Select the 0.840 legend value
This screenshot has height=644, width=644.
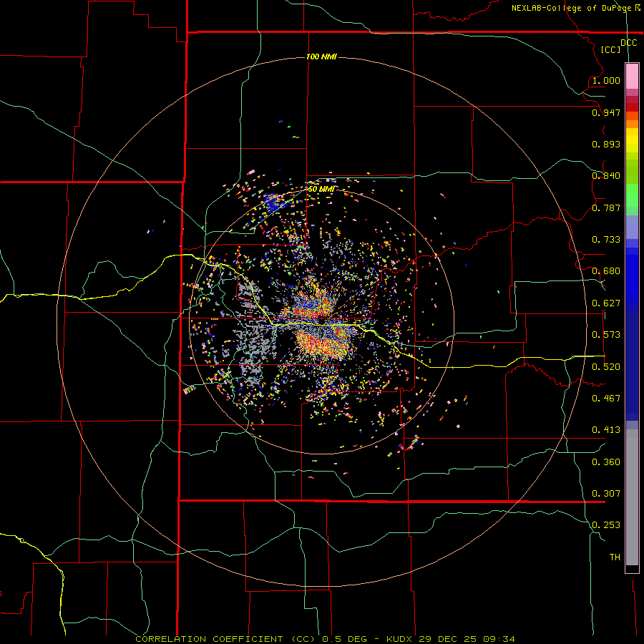(x=606, y=176)
